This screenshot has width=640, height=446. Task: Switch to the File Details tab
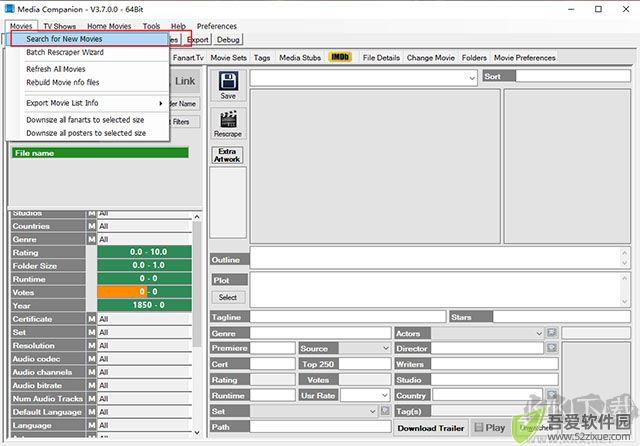(x=381, y=58)
